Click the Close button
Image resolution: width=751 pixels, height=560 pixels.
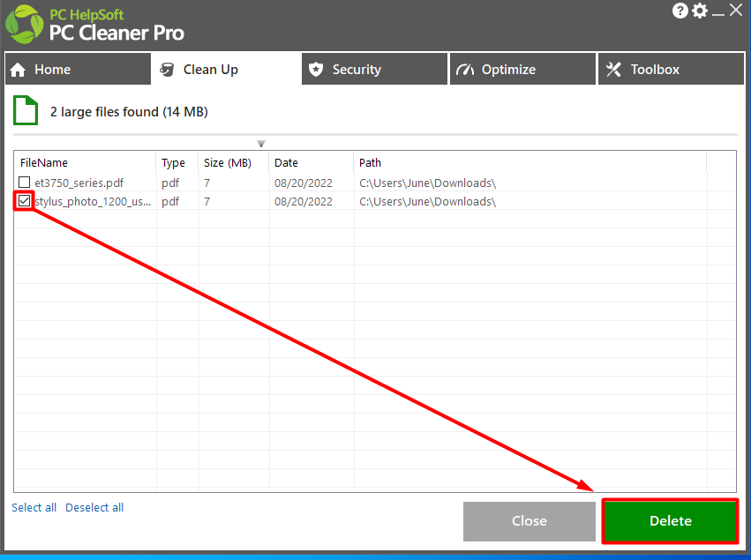coord(529,520)
